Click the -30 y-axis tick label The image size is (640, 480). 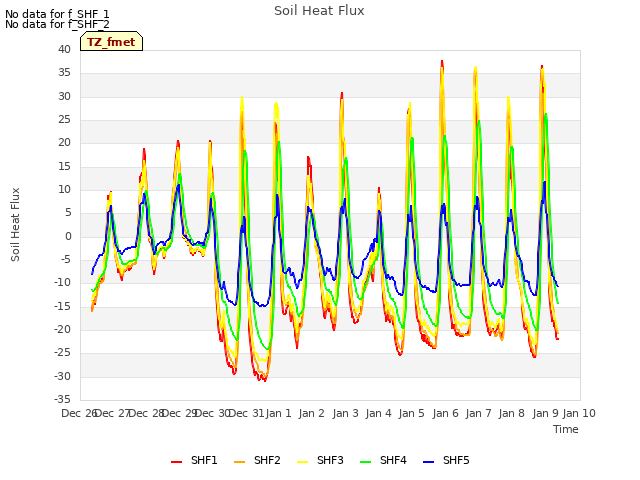[x=62, y=376]
